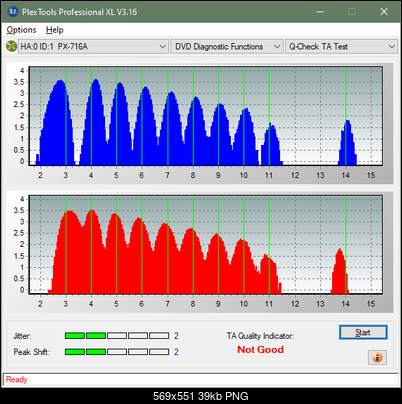Click the Peak Shift label
The image size is (402, 404).
[x=32, y=352]
